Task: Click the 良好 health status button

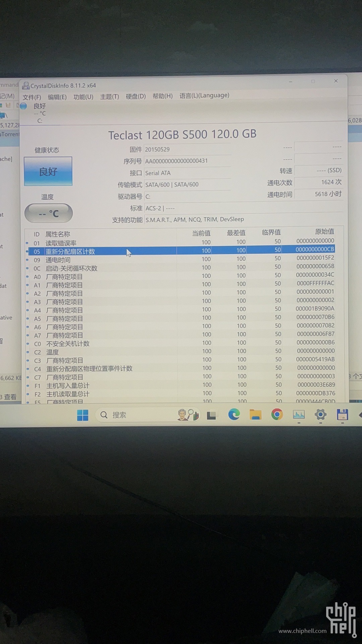Action: coord(48,171)
